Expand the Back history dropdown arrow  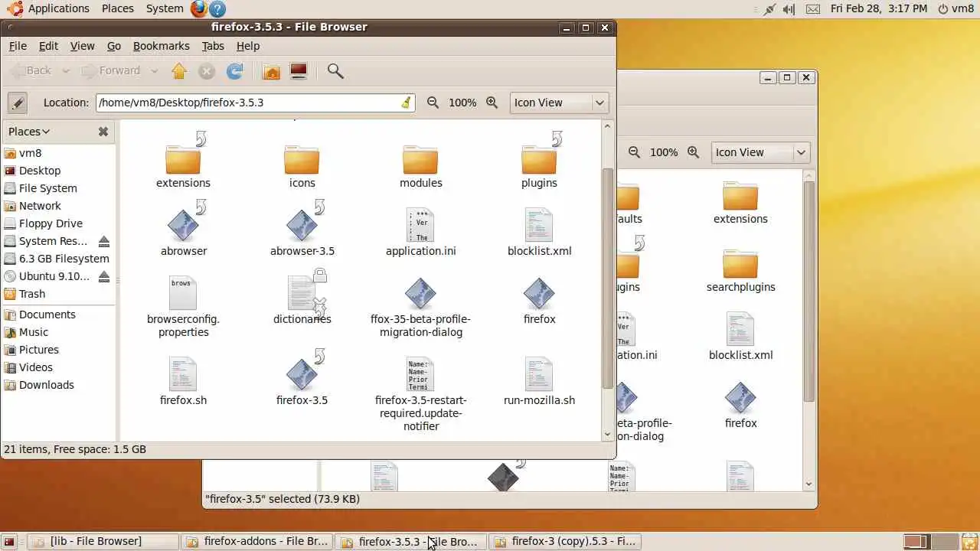(66, 71)
